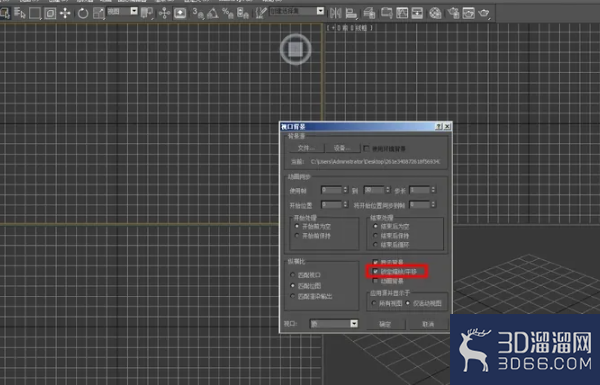Click the Align tool icon

(351, 13)
